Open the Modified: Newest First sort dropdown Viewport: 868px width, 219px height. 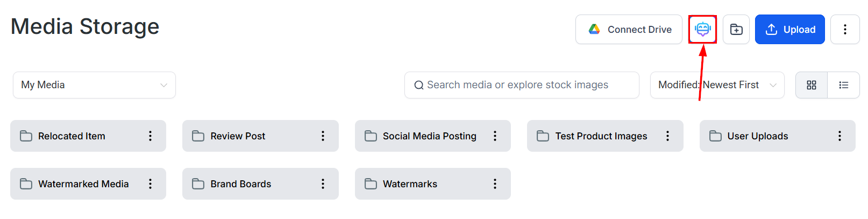tap(716, 85)
